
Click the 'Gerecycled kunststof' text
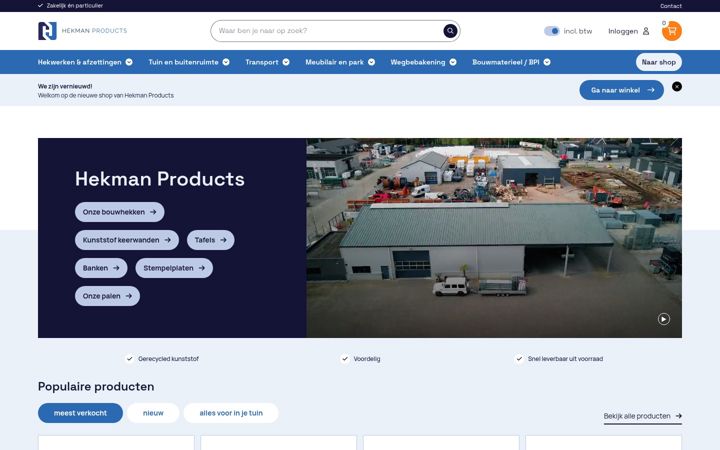click(x=168, y=359)
